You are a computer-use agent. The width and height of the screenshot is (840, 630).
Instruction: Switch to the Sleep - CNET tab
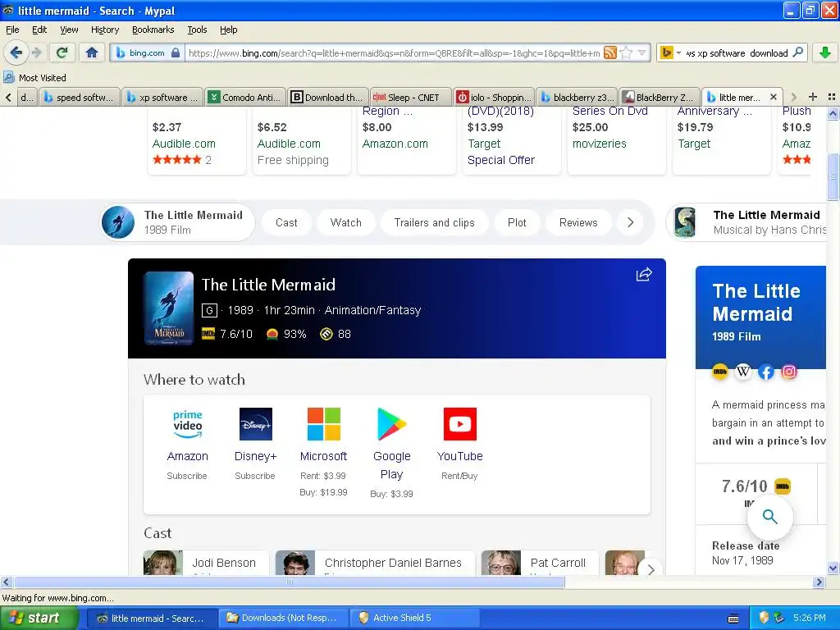coord(410,97)
